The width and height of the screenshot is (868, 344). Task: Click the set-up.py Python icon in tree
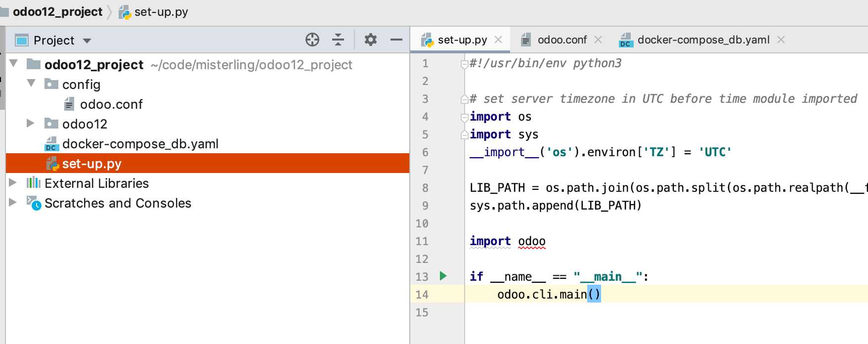pyautogui.click(x=52, y=164)
